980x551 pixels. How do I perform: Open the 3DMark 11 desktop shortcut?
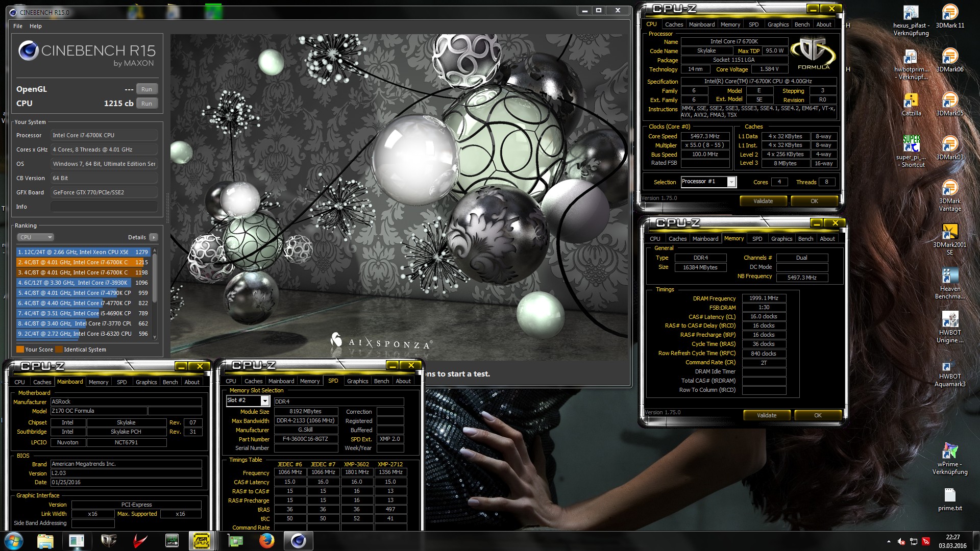pyautogui.click(x=950, y=17)
